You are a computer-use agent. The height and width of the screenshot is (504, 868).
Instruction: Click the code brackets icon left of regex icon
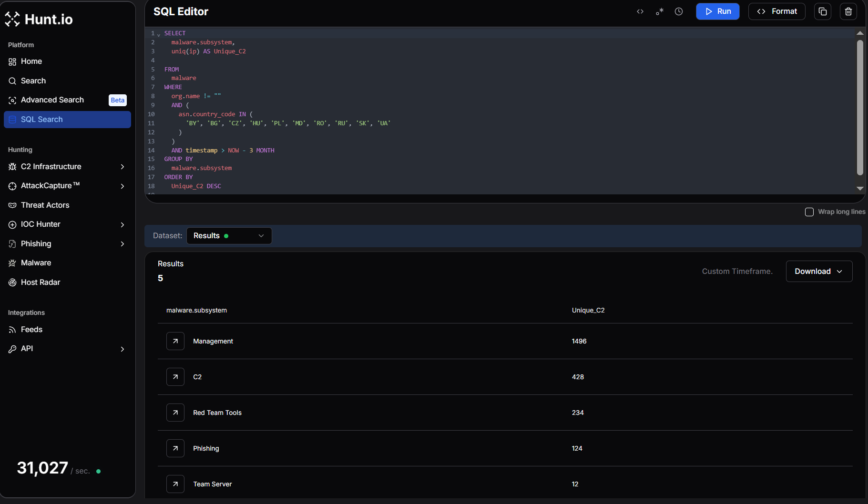point(640,11)
